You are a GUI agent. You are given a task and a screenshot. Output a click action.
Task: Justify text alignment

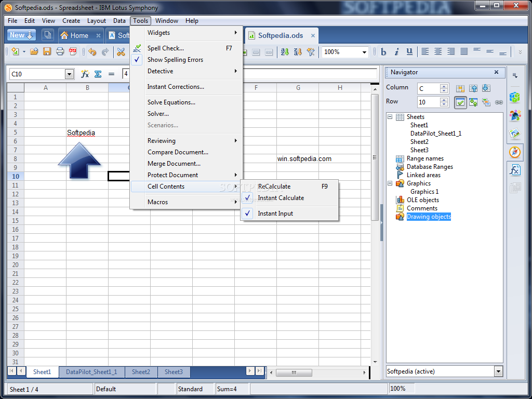(464, 51)
